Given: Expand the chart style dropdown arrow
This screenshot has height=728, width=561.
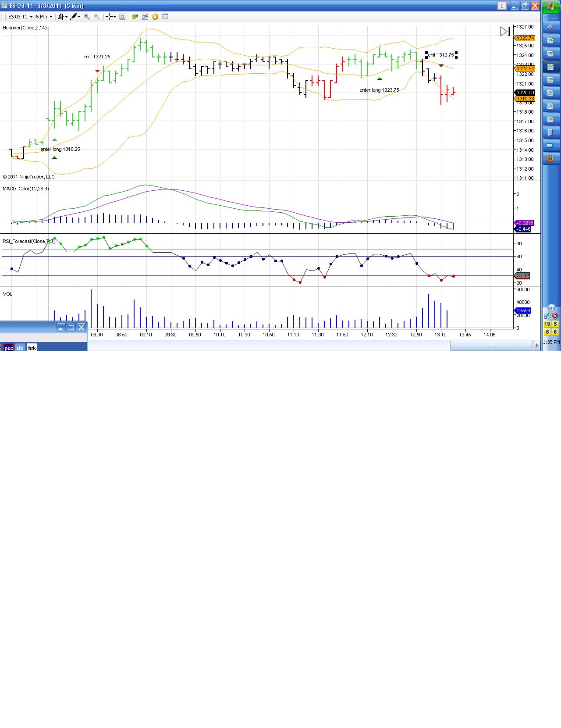Looking at the screenshot, I should 67,17.
